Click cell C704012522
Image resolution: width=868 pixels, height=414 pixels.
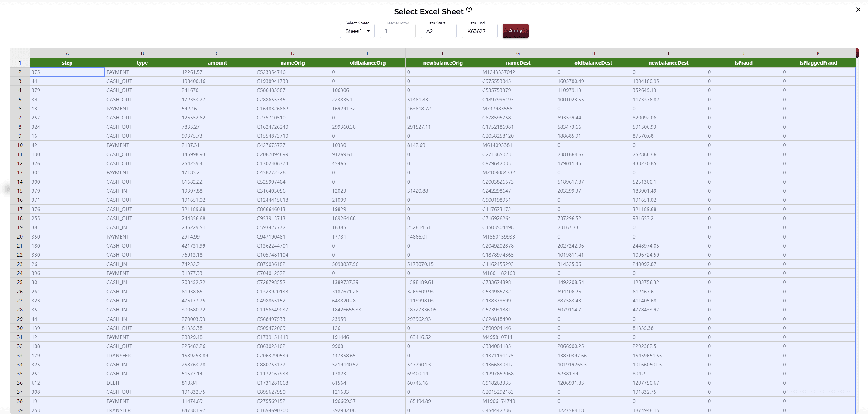pos(292,273)
